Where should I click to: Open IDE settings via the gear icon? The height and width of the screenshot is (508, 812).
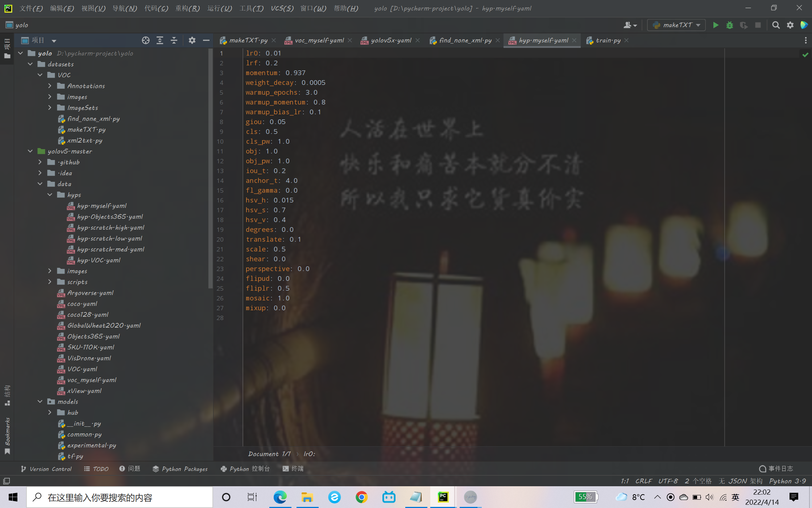(x=791, y=25)
